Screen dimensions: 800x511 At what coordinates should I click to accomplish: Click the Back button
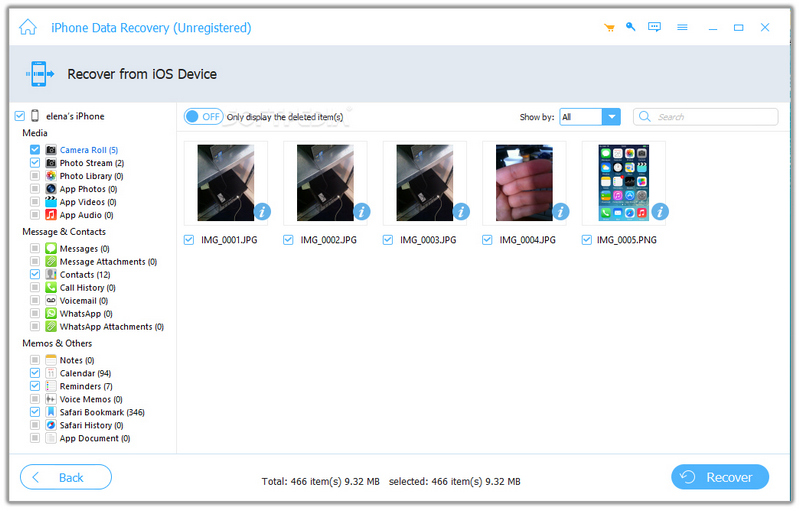[65, 477]
